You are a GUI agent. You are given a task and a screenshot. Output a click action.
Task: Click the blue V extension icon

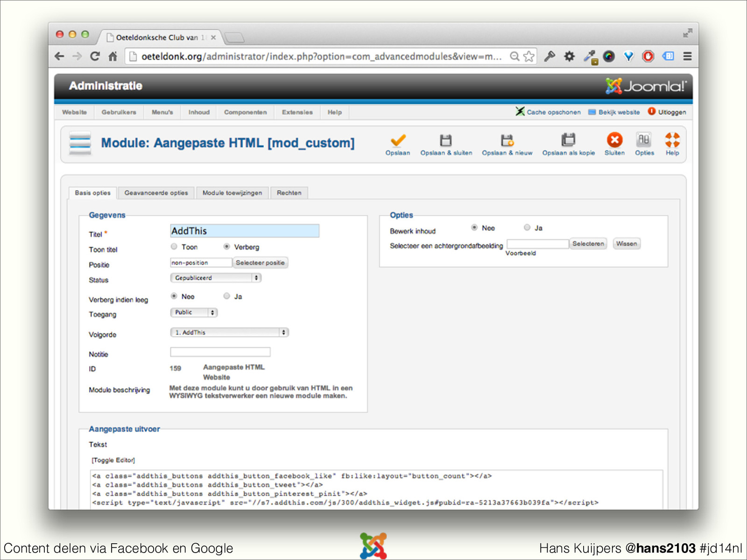628,56
